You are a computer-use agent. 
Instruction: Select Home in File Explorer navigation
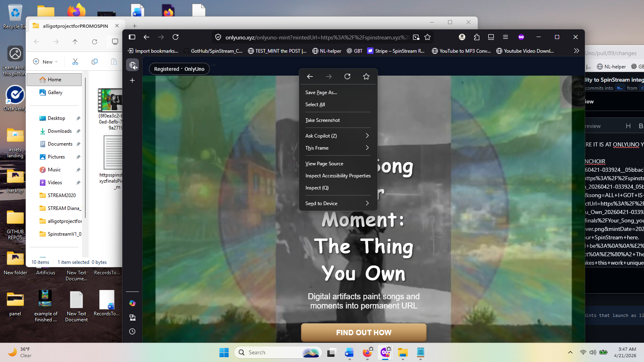pyautogui.click(x=54, y=80)
